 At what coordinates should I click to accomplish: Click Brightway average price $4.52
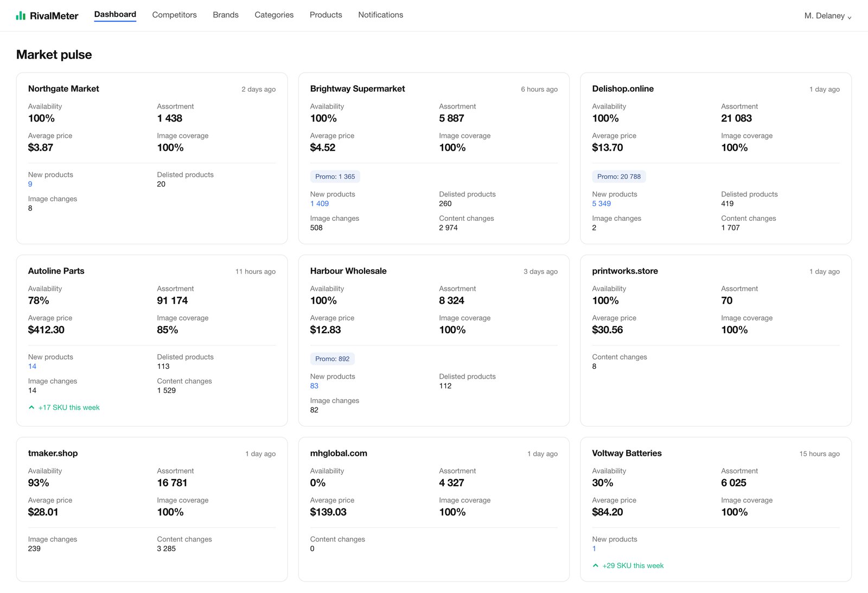tap(323, 148)
